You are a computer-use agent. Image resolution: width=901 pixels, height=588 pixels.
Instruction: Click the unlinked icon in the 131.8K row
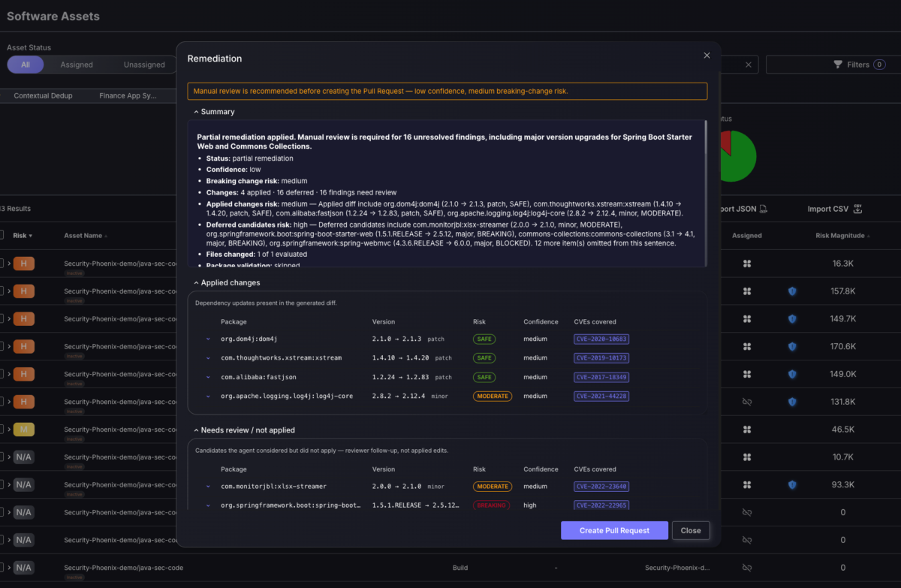[x=747, y=402]
